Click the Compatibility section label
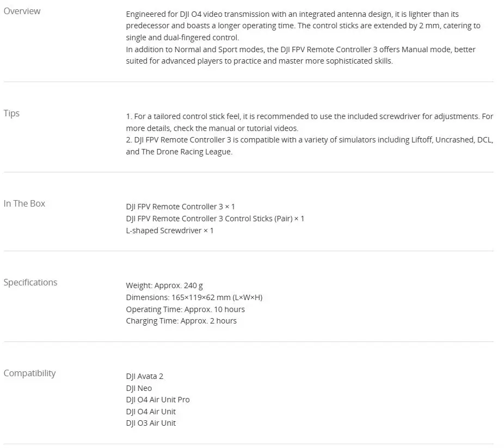 (x=29, y=373)
